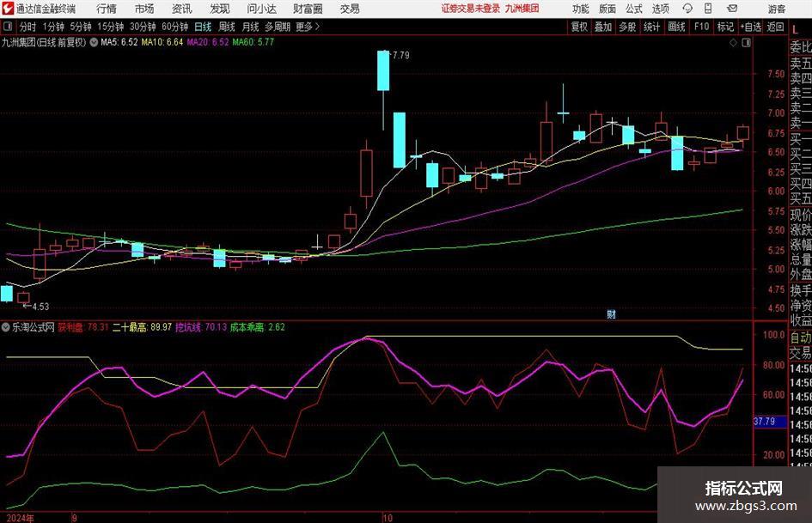Viewport: 812px width, 523px height.
Task: Expand the round arrow next to 九洲集团(日线 前复权)
Action: 94,42
